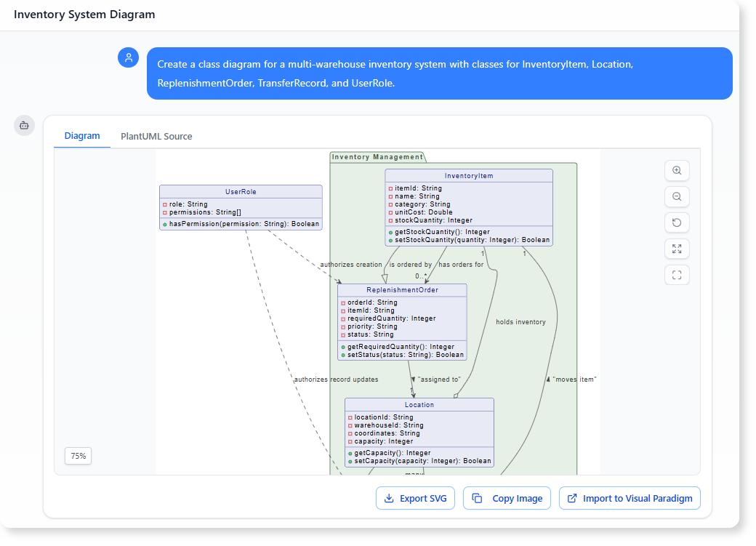Click the bot avatar beside the diagram card
The image size is (756, 546).
pos(24,125)
